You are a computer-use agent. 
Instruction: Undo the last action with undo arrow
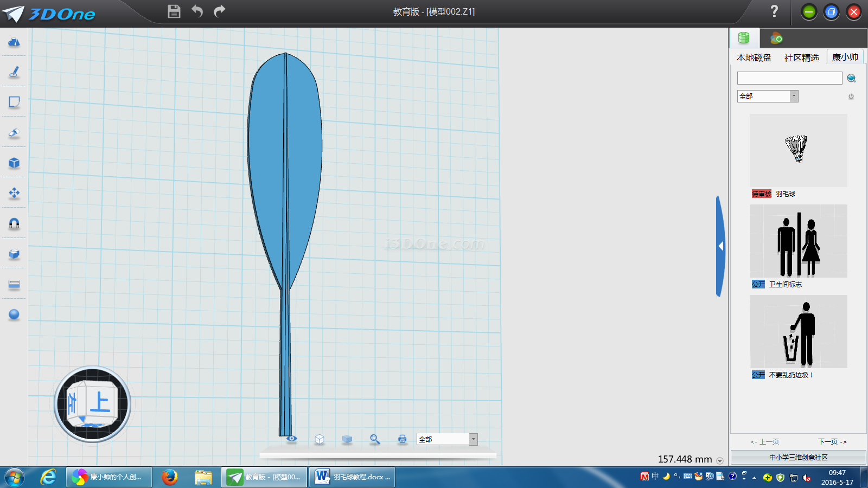coord(197,11)
